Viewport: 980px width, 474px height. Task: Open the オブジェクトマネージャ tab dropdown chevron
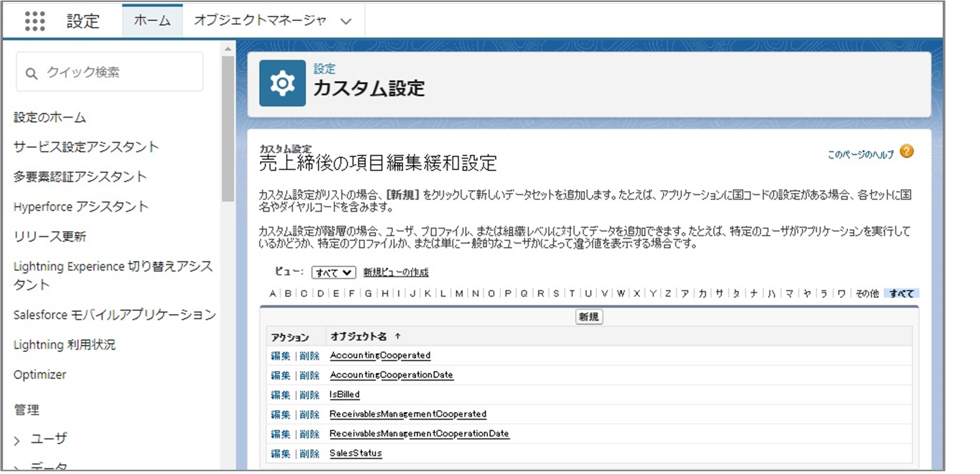(x=346, y=21)
